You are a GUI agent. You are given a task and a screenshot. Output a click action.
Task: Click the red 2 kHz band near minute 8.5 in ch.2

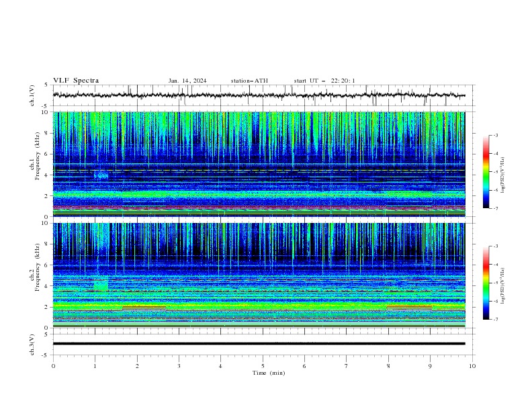(x=409, y=308)
